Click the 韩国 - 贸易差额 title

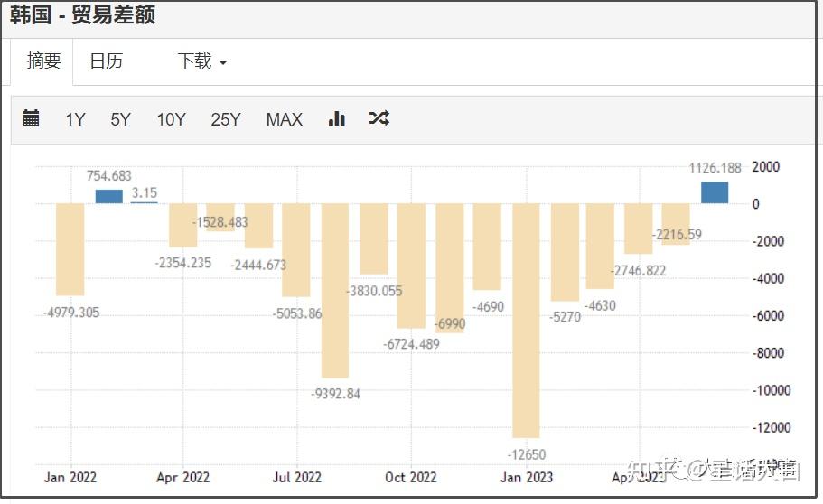pyautogui.click(x=82, y=14)
